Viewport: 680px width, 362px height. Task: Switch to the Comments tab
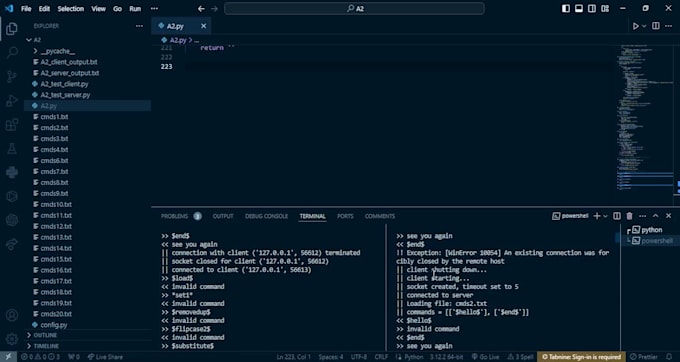click(379, 216)
